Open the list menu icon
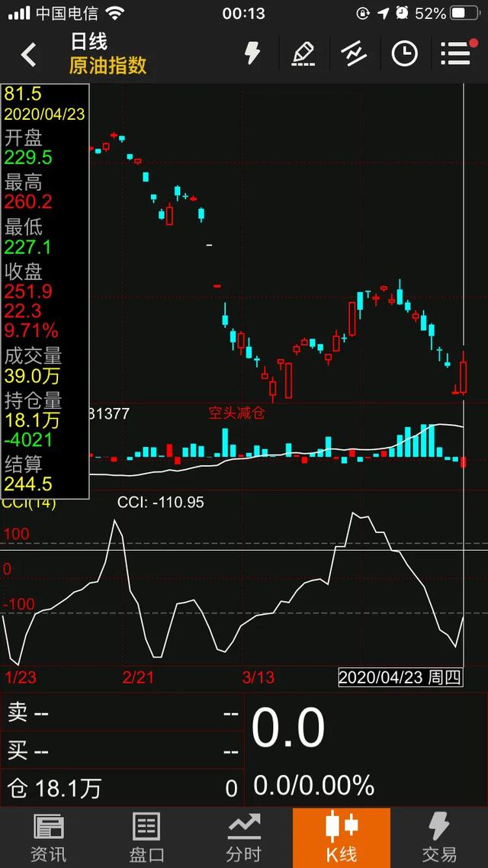Screen dimensions: 488x868 (455, 53)
